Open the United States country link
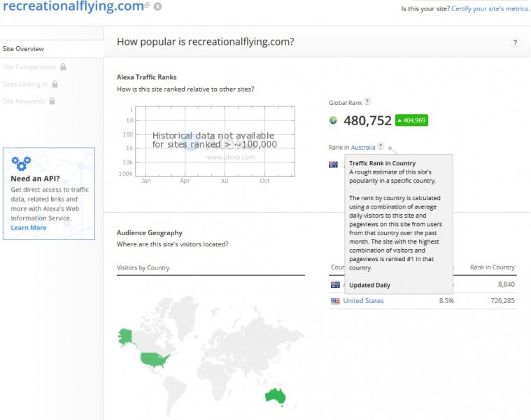This screenshot has height=420, width=531. pos(363,301)
